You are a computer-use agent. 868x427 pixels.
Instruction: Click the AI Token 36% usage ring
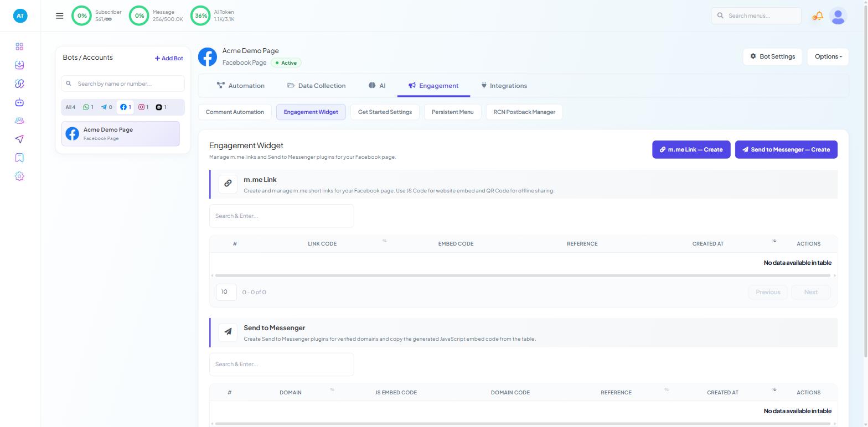tap(201, 15)
